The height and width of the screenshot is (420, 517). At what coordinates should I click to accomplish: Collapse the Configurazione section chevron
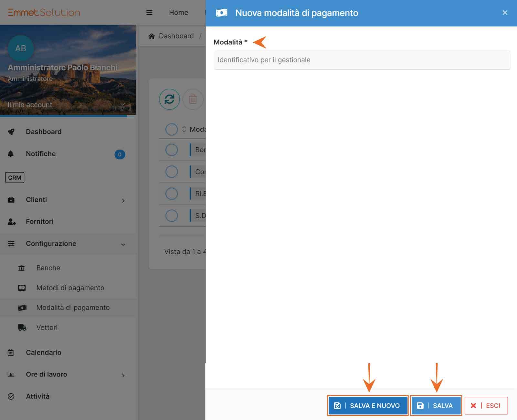(x=123, y=245)
